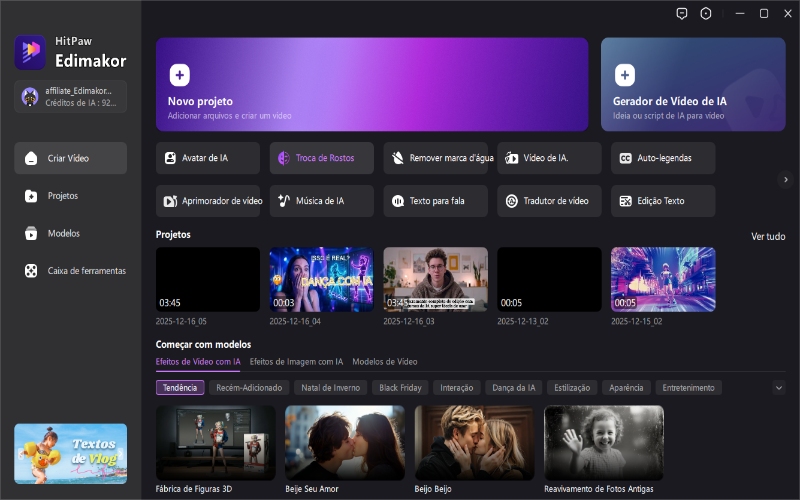Launch the Auto-legendas feature
The width and height of the screenshot is (800, 500).
click(x=664, y=158)
